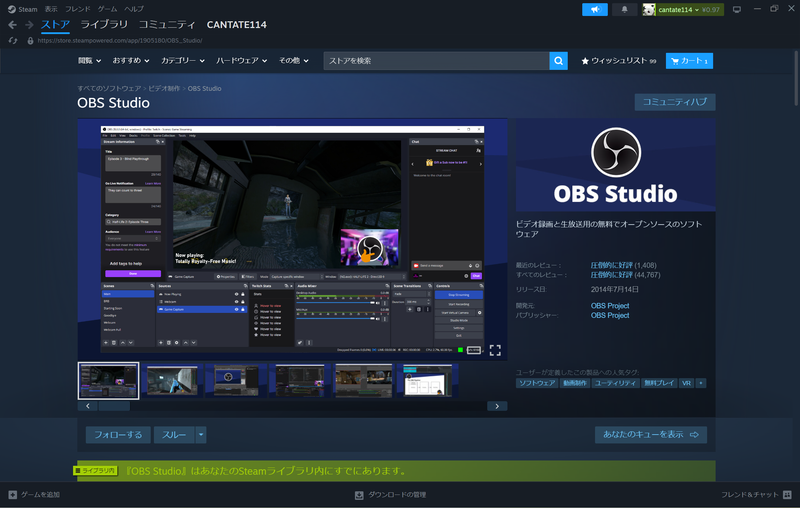
Task: Click the Steam logo menu
Action: [22, 9]
